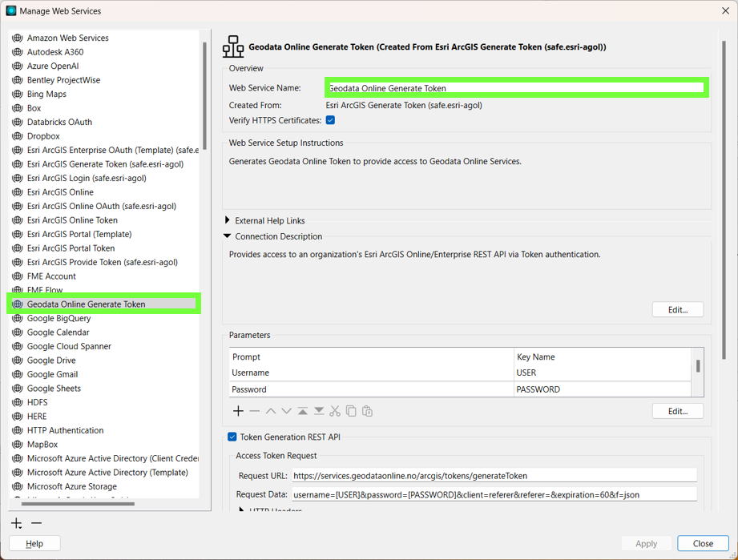Click the service list vertical scrollbar
Screen dimensions: 738x560
click(x=204, y=95)
